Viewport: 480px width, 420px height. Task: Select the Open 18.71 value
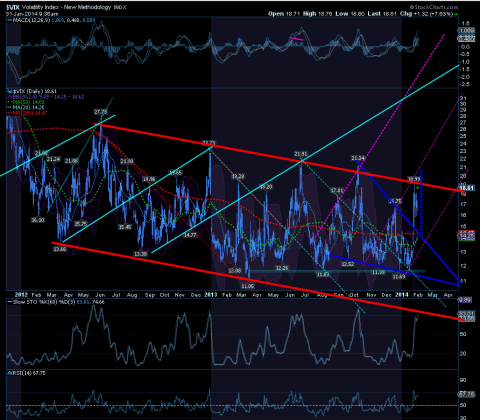284,14
